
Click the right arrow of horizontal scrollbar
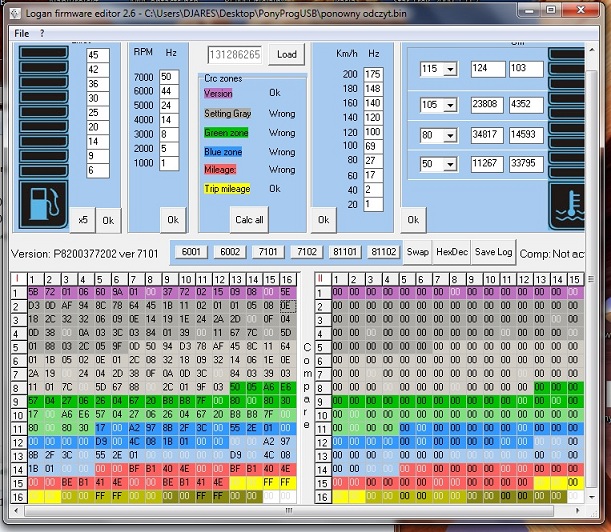577,510
